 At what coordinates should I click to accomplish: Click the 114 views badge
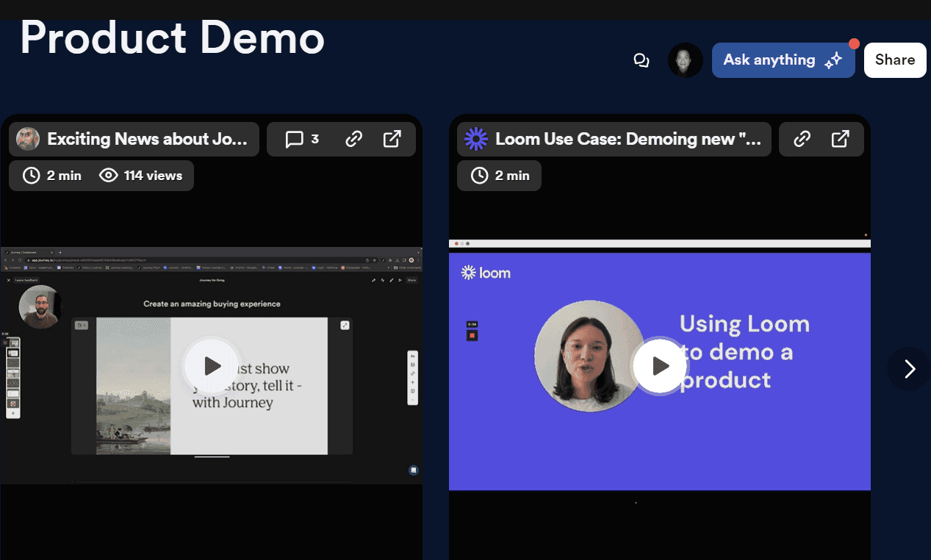pyautogui.click(x=141, y=176)
